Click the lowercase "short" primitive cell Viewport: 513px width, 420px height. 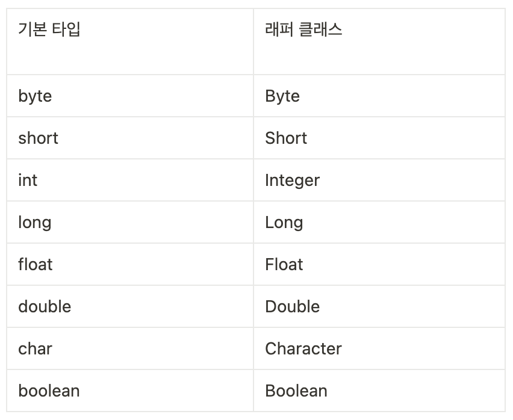(38, 138)
